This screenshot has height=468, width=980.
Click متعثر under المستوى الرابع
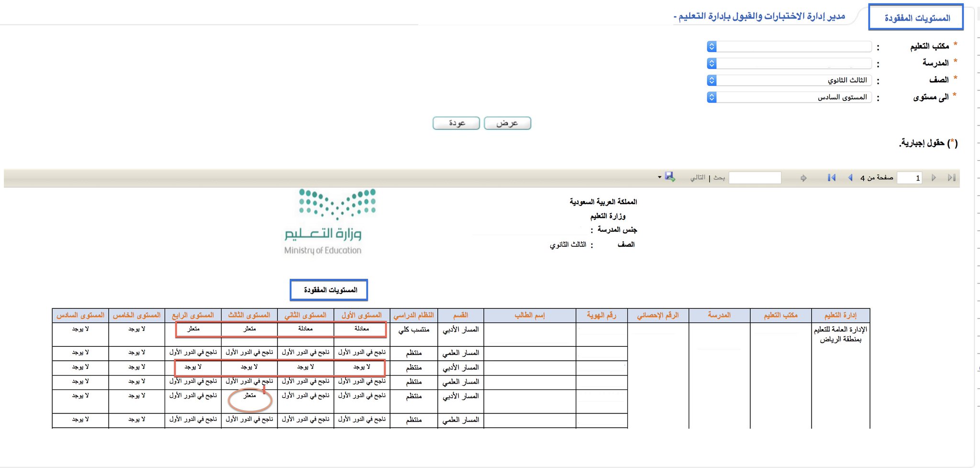coord(193,329)
